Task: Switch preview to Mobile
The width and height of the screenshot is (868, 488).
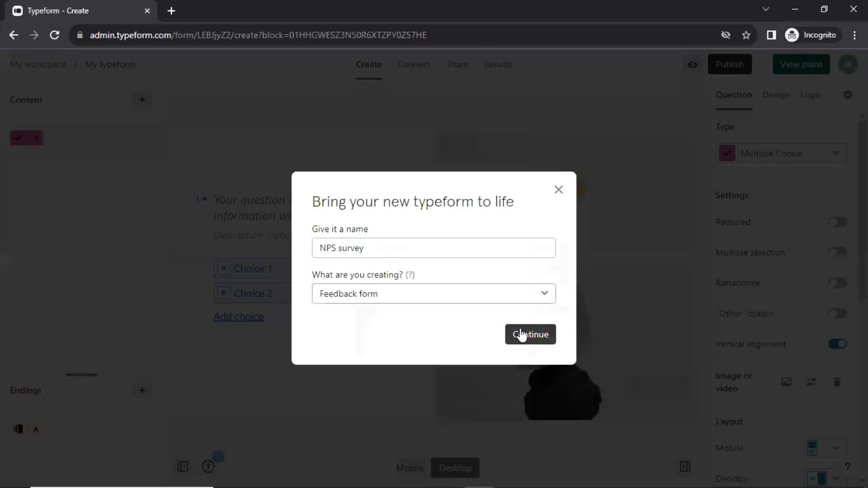Action: coord(410,468)
